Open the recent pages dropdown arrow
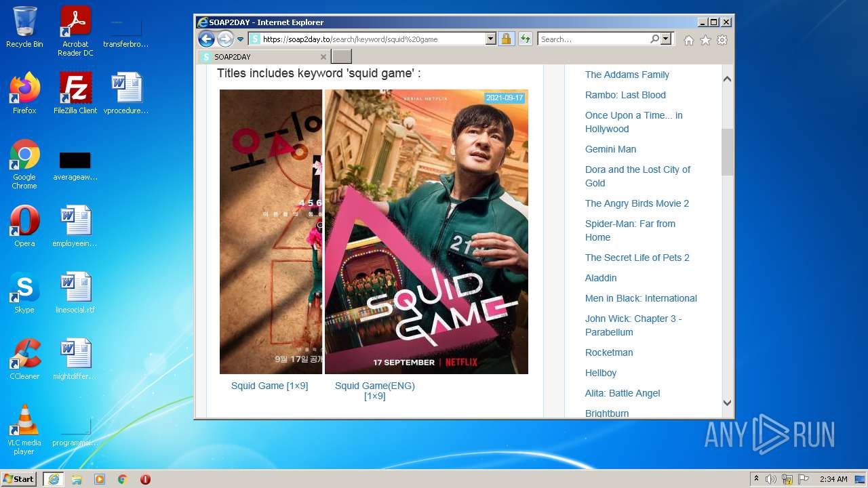Screen dimensions: 868x488 coord(240,39)
